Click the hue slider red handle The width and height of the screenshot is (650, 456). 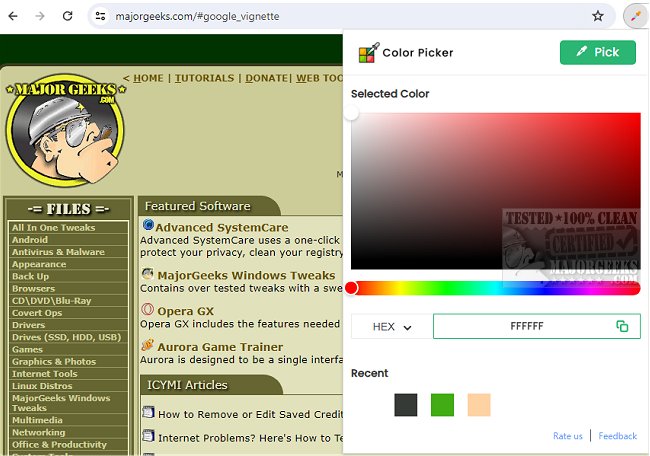click(351, 288)
